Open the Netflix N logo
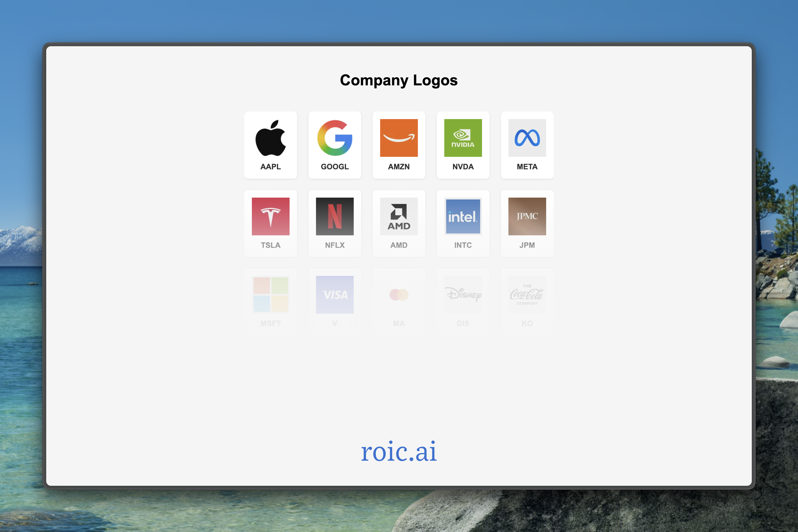The height and width of the screenshot is (532, 798). pyautogui.click(x=335, y=216)
